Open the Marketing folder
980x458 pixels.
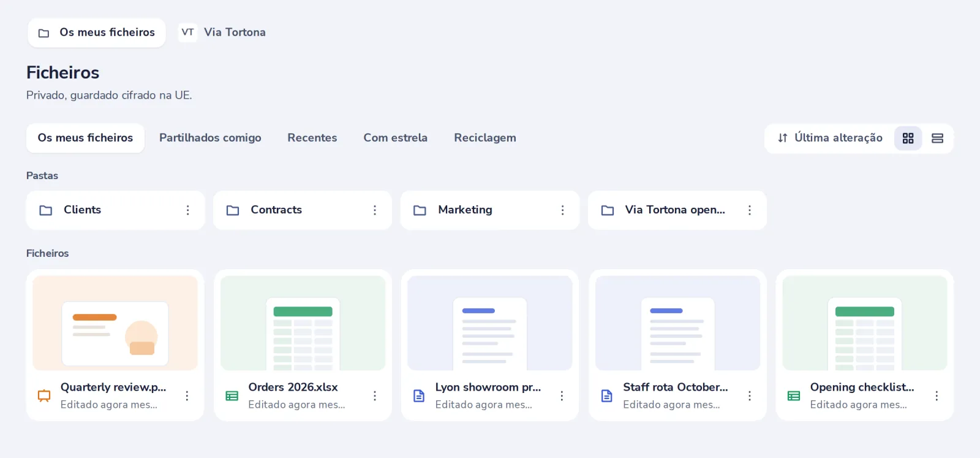click(490, 210)
